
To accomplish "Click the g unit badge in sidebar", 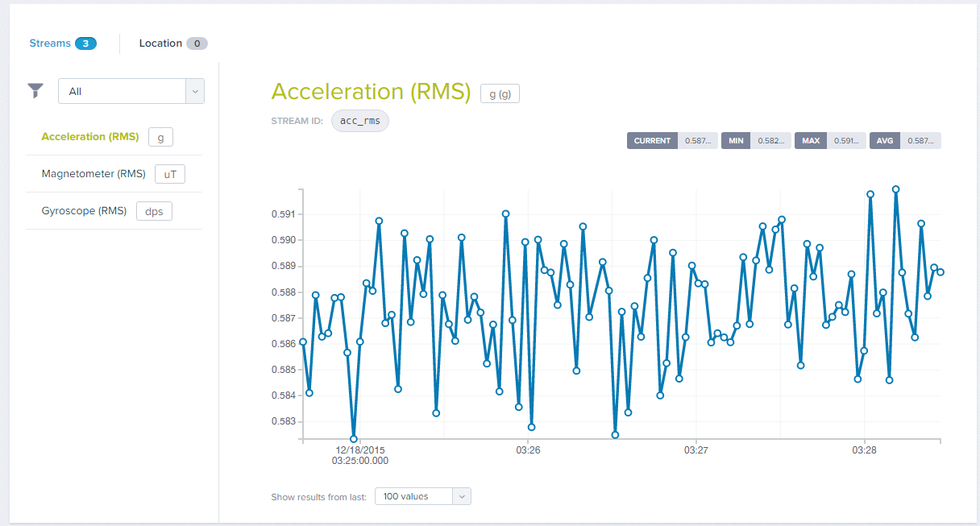I will pyautogui.click(x=160, y=137).
